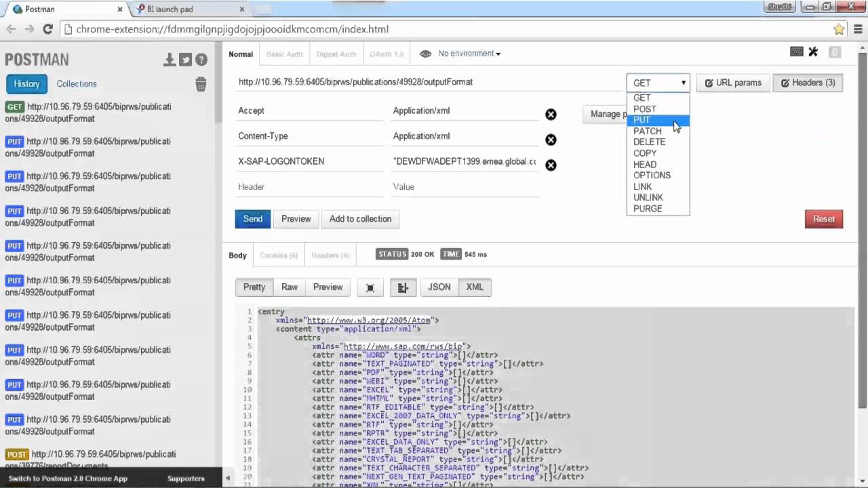Screen dimensions: 868x488
Task: Click the w3.org/2005/Atom namespace link
Action: pos(369,320)
